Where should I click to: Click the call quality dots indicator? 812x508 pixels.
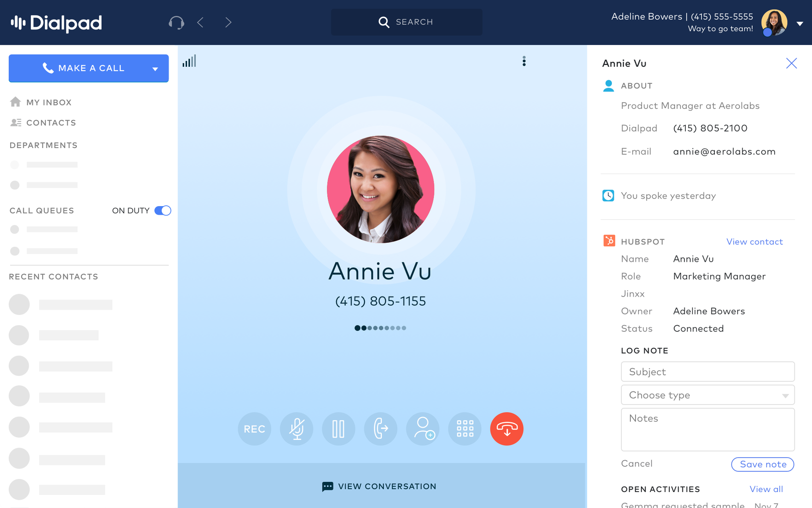pyautogui.click(x=380, y=328)
